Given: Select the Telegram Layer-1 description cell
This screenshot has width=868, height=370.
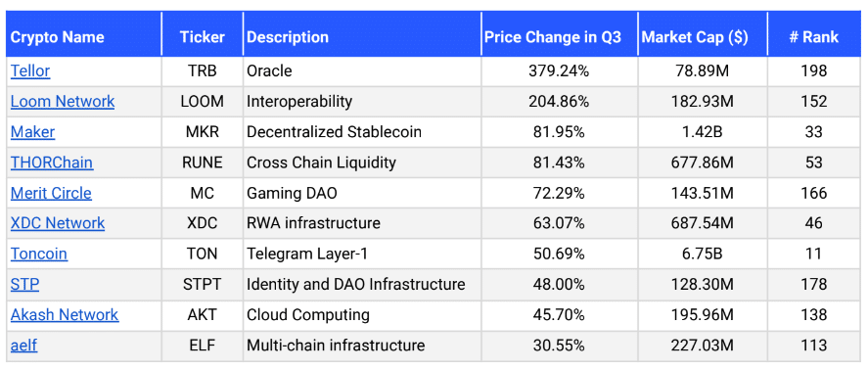Looking at the screenshot, I should click(362, 254).
